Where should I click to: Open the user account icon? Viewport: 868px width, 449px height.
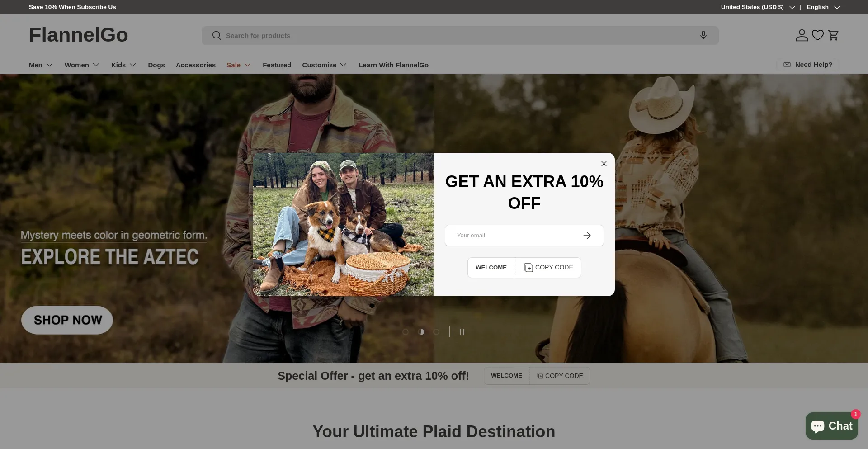pyautogui.click(x=802, y=35)
